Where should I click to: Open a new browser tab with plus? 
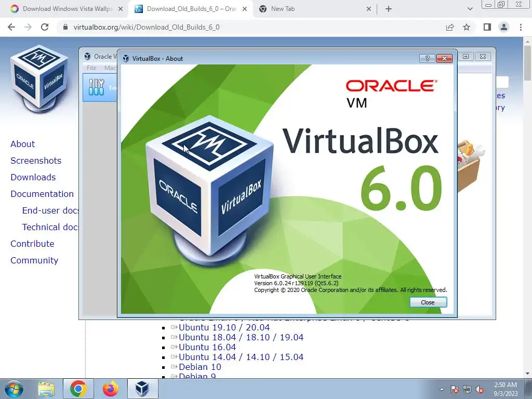[x=389, y=9]
